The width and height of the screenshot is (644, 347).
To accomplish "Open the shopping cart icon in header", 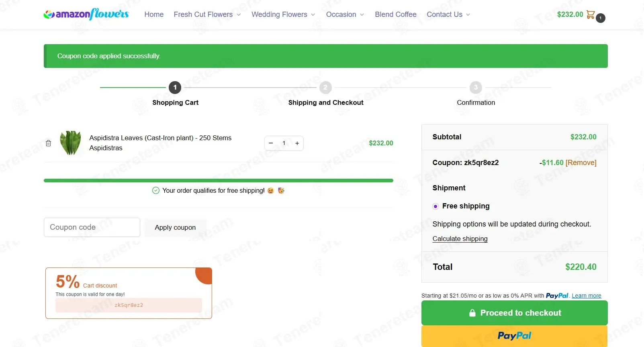I will tap(591, 14).
